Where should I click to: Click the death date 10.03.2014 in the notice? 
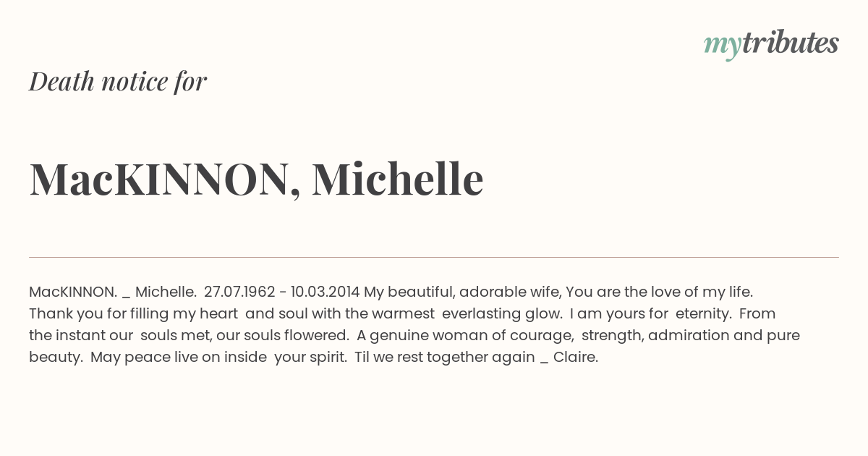point(325,292)
